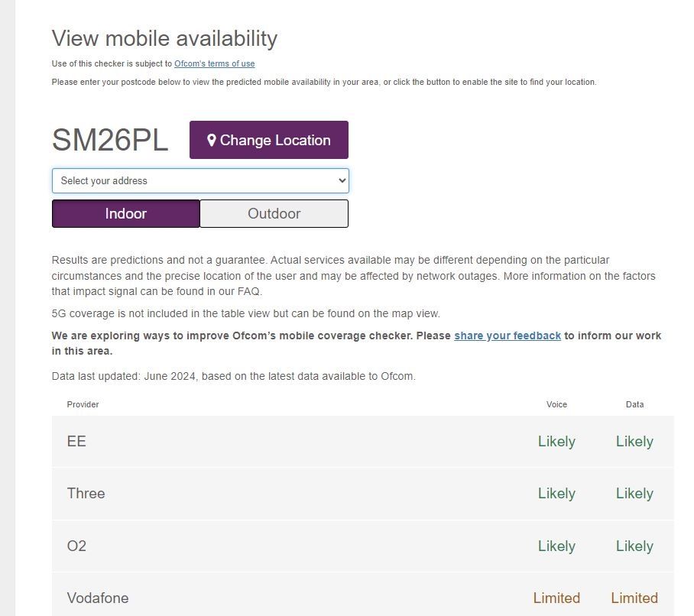Click the Data column header
The image size is (694, 616).
pos(634,404)
